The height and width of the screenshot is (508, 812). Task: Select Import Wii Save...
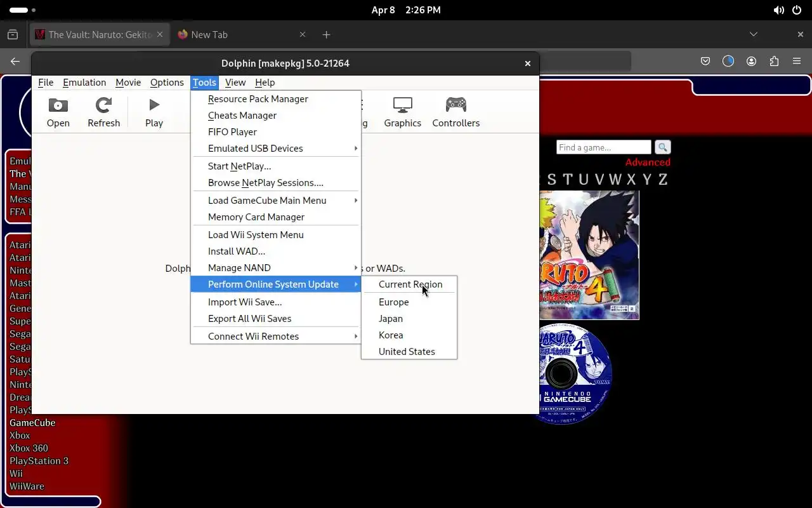pos(276,302)
